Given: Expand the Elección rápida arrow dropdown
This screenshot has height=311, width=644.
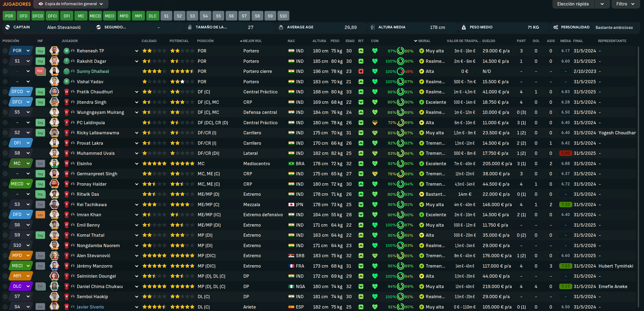Looking at the screenshot, I should tap(602, 4).
